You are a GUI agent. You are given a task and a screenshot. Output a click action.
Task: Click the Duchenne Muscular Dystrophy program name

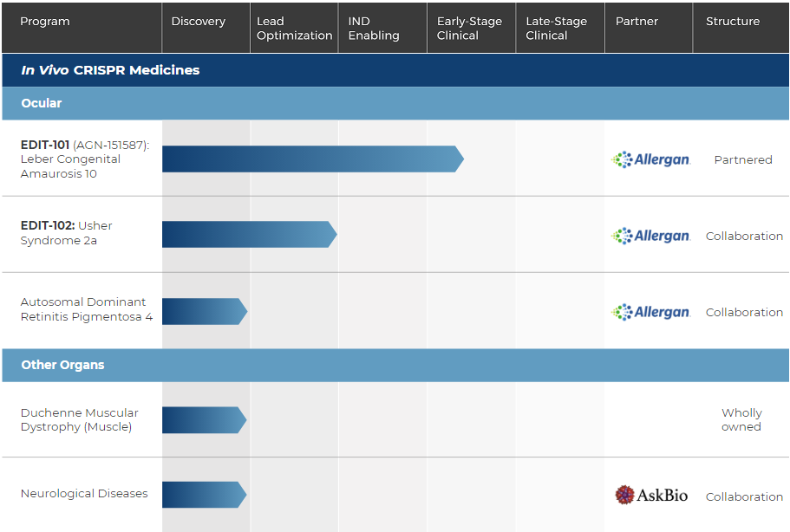click(x=79, y=419)
